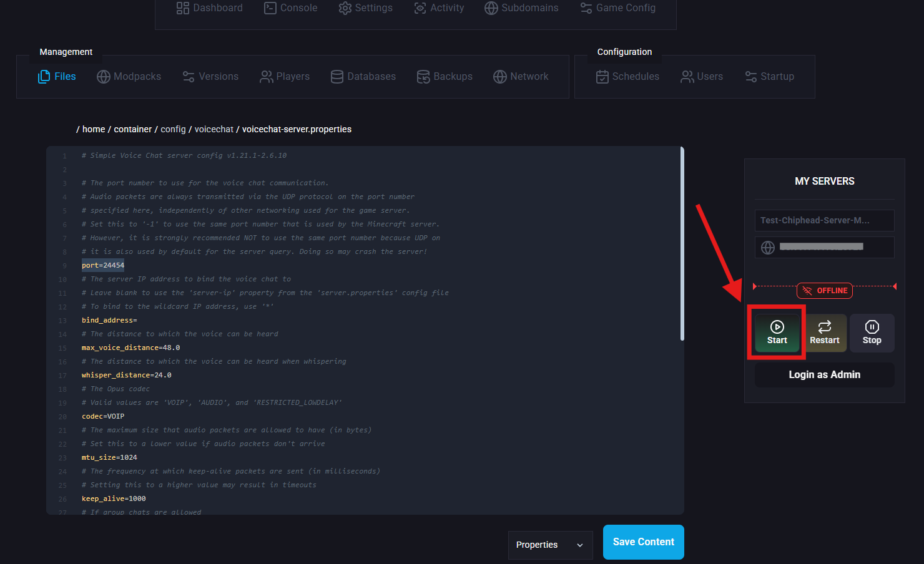
Task: Click the codec=VOIP line
Action: coord(103,416)
